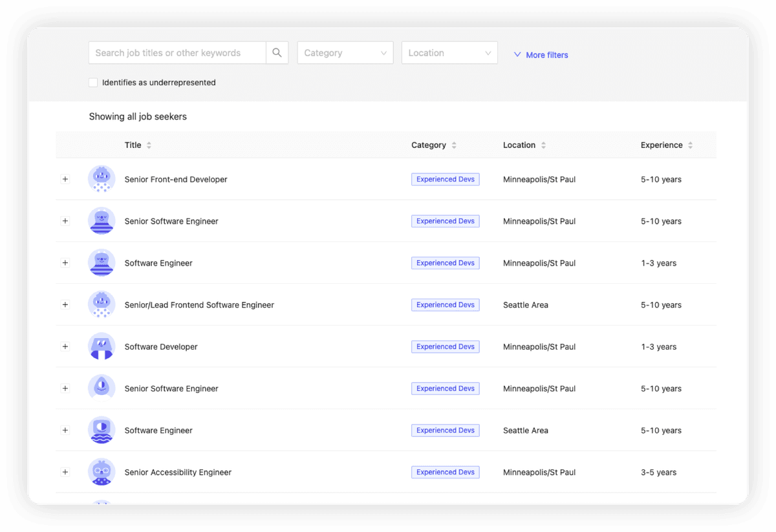Click Experienced Devs badge on Senior Front-end Developer
The image size is (776, 532).
pos(445,178)
